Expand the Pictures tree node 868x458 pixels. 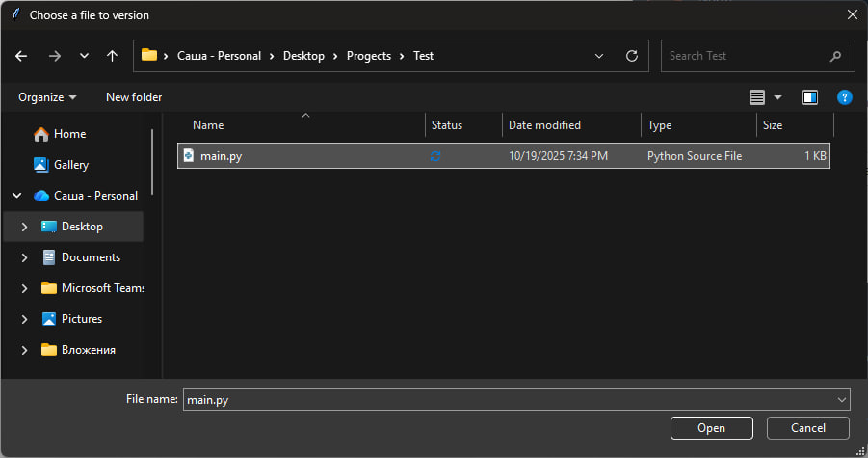(x=24, y=319)
